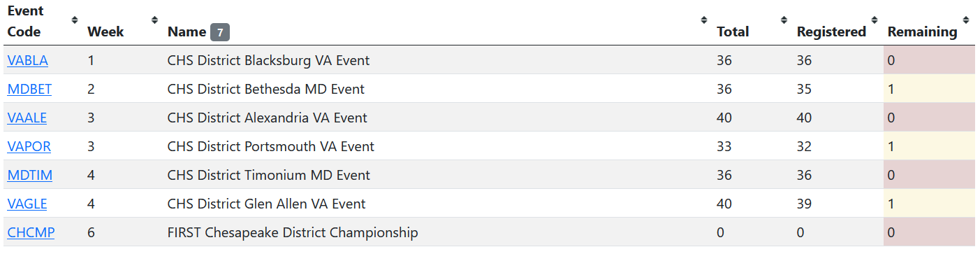Open the MDBET event link
The image size is (980, 254).
click(x=29, y=89)
